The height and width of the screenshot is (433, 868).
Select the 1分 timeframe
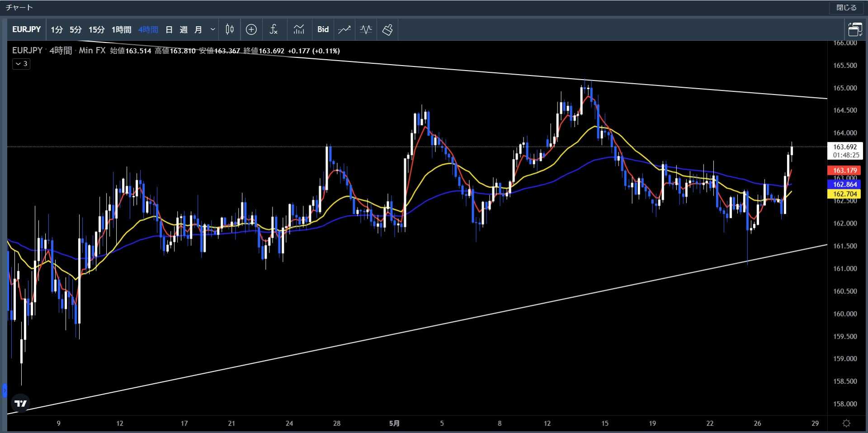click(57, 30)
